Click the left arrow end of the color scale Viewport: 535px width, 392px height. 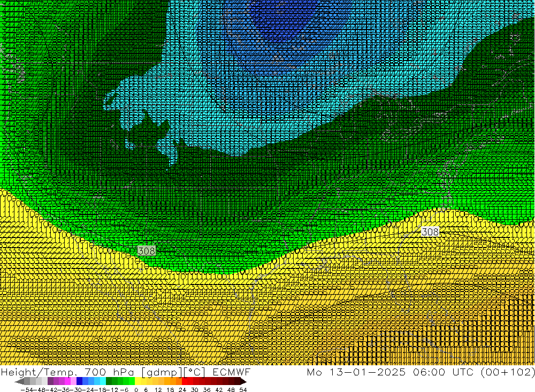tap(19, 382)
